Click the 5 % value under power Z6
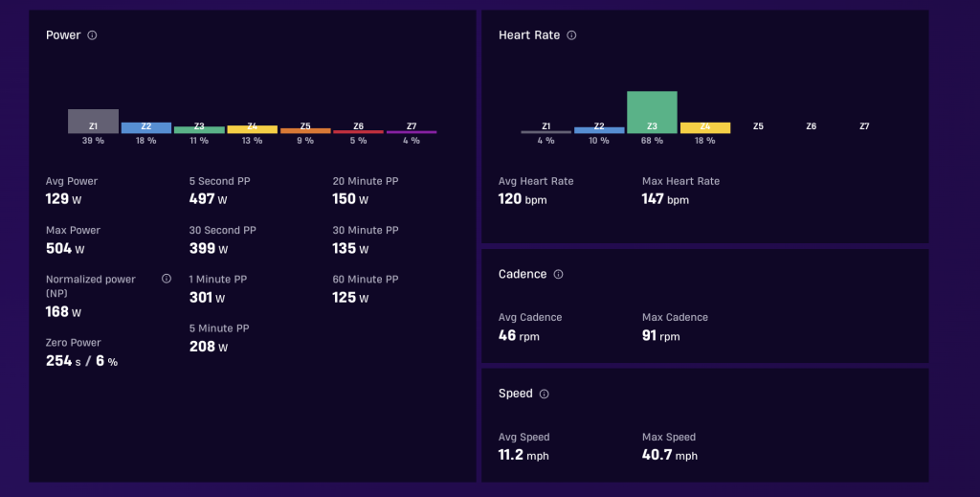 click(358, 141)
